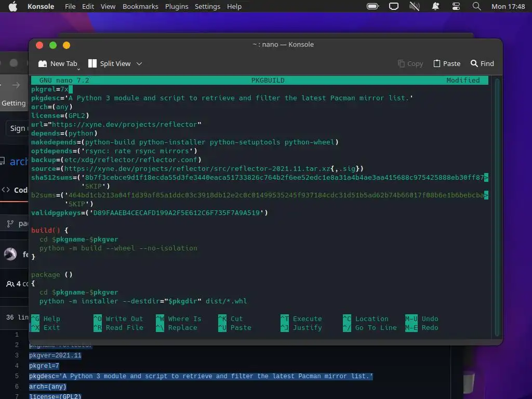Screen dimensions: 532x399
Task: Click the url line with xyne.dev
Action: [116, 125]
